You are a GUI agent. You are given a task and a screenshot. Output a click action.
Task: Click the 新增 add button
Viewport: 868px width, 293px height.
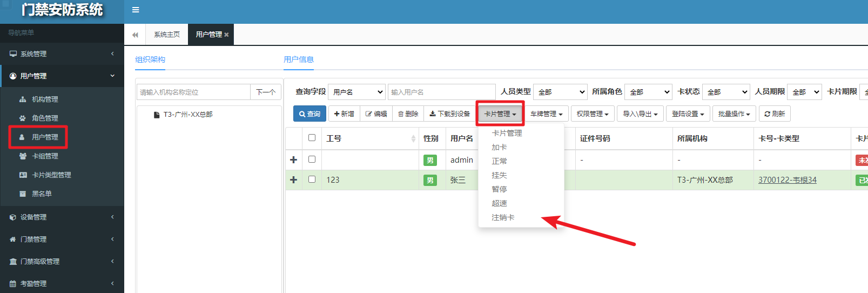(344, 114)
